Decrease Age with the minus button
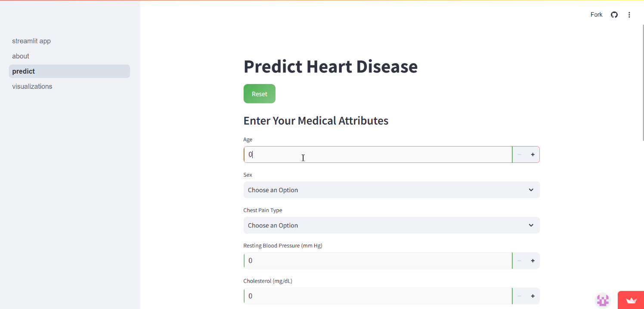This screenshot has width=644, height=309. click(519, 155)
